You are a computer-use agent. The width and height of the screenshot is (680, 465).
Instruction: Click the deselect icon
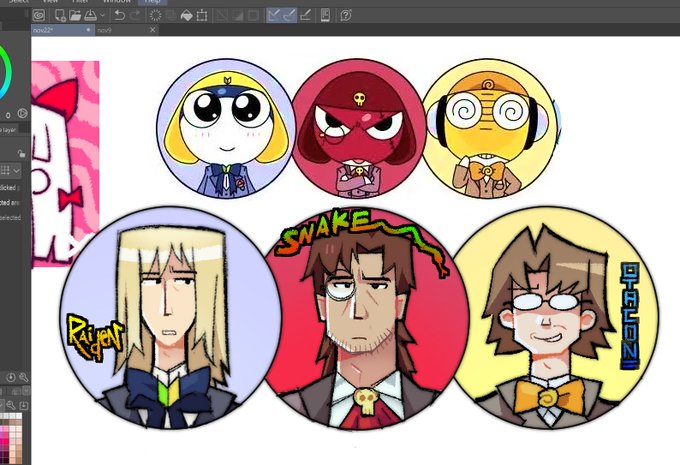[x=222, y=16]
